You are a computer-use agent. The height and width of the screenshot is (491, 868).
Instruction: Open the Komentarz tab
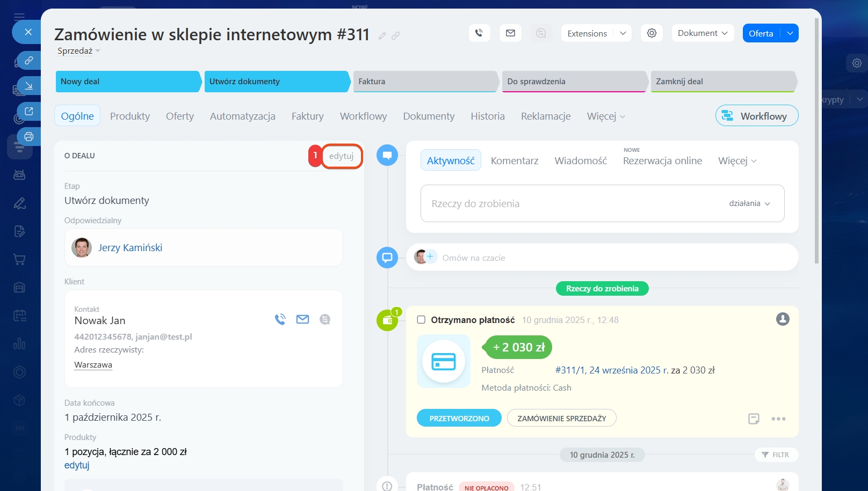pyautogui.click(x=514, y=160)
